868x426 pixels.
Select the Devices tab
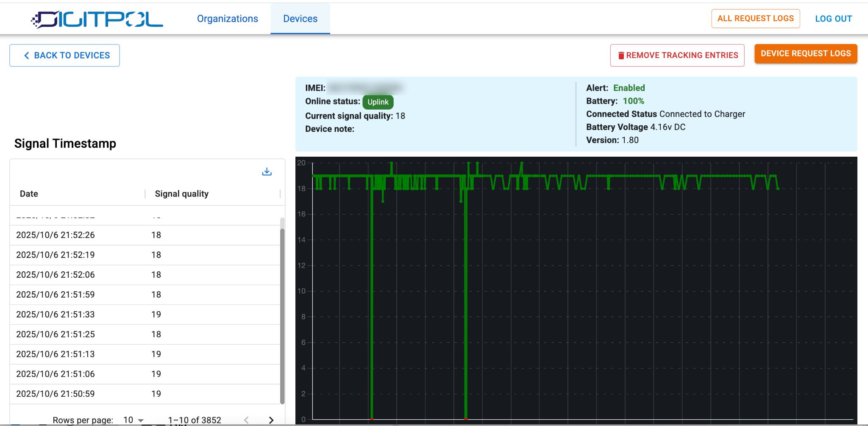[300, 19]
